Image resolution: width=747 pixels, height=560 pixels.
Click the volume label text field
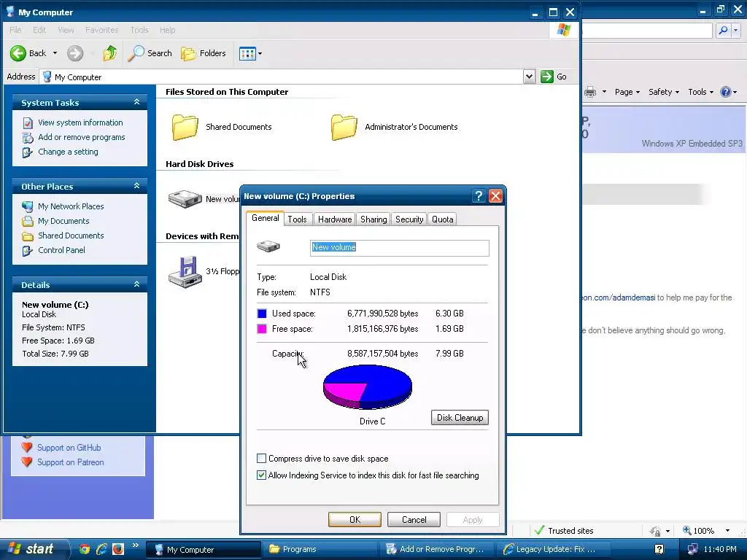click(x=399, y=248)
